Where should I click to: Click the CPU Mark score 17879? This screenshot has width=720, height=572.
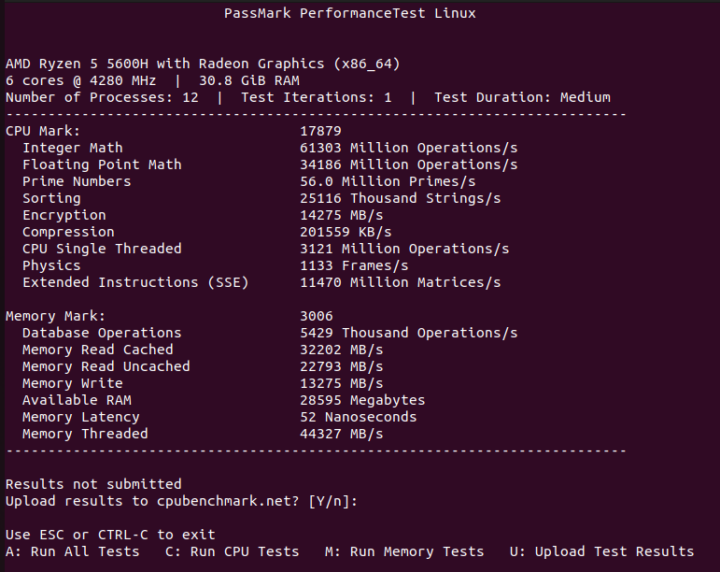click(x=321, y=131)
